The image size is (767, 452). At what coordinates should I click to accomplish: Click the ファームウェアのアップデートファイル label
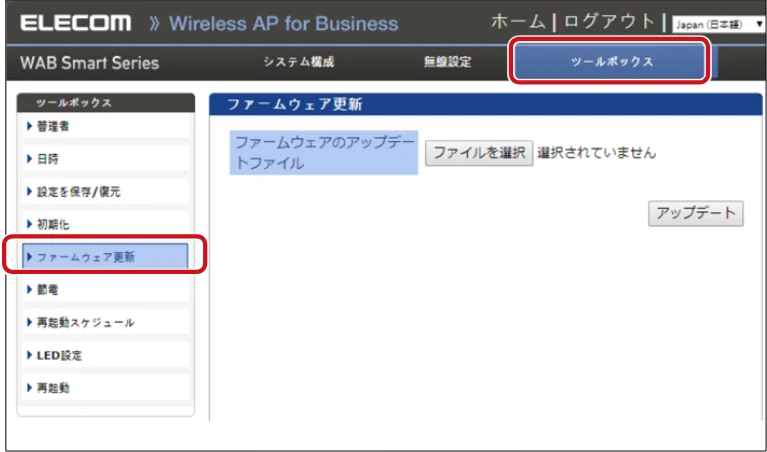tap(324, 153)
